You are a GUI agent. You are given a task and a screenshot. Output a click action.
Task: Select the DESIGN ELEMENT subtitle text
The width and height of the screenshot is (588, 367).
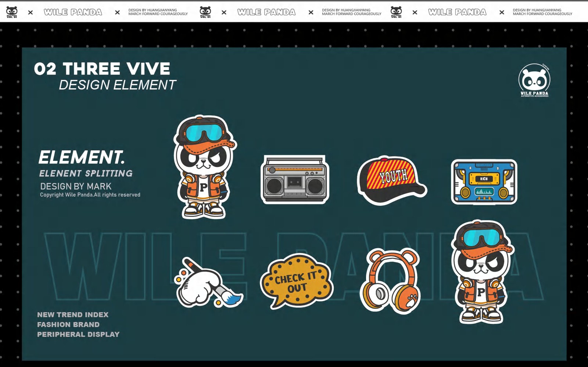tap(117, 85)
